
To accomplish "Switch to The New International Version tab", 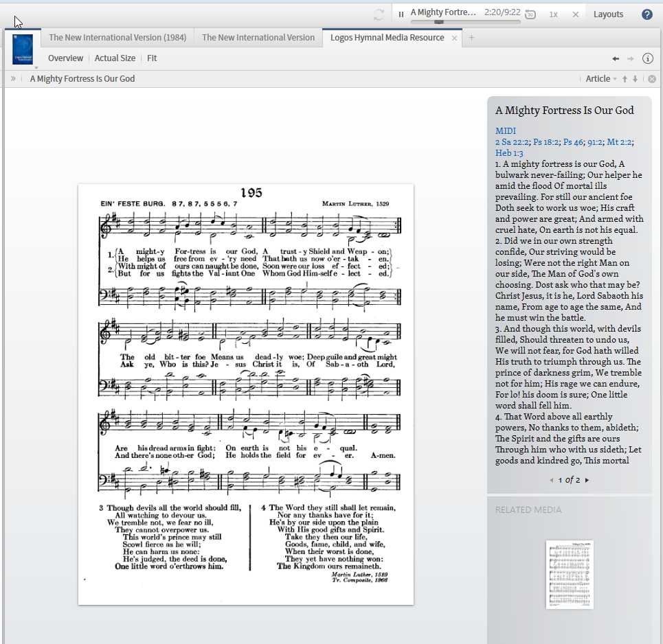I will [258, 37].
